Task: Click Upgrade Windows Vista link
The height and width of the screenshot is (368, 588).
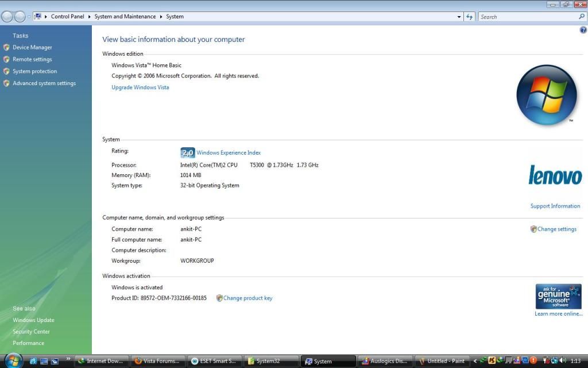Action: [140, 87]
